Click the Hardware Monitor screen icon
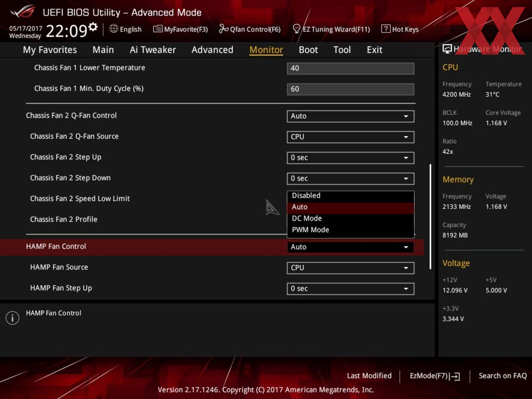532x399 pixels. click(447, 49)
